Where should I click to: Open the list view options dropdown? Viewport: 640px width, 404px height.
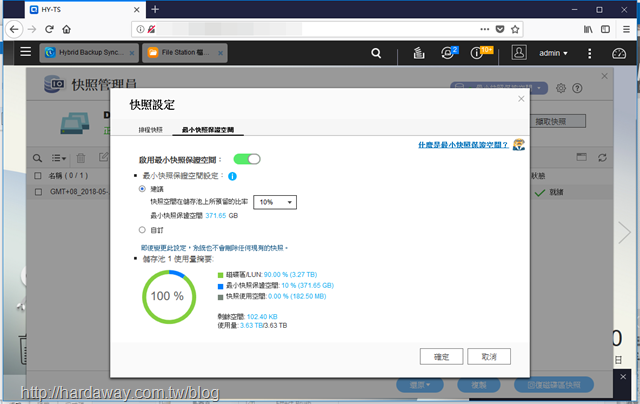(59, 158)
